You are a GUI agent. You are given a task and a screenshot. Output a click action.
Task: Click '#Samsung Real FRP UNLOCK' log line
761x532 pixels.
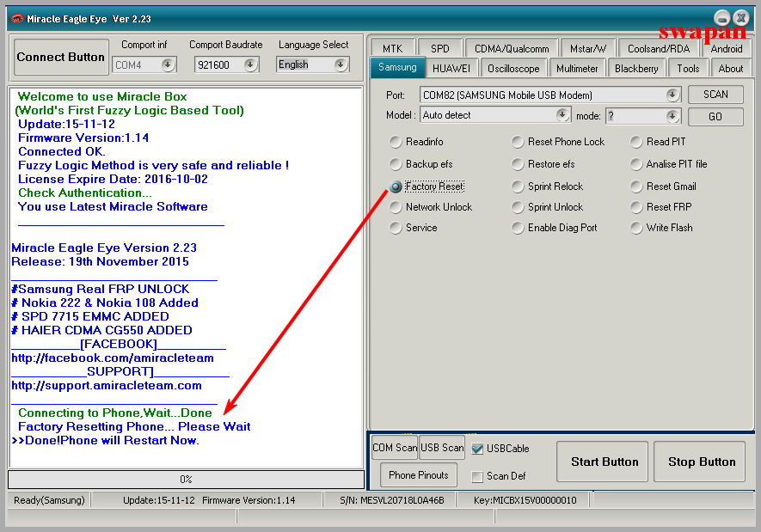point(100,289)
